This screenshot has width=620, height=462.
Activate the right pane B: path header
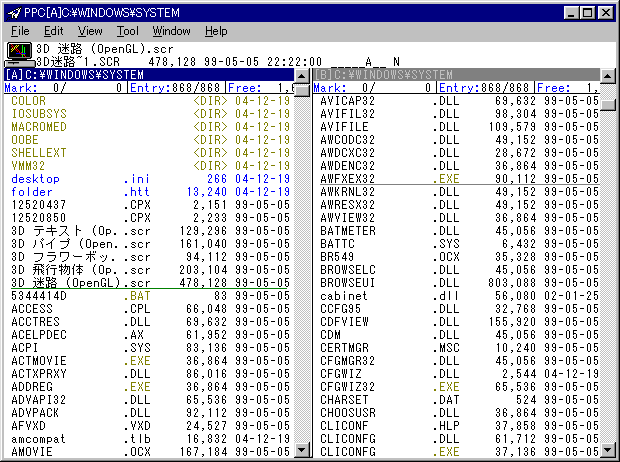click(460, 75)
